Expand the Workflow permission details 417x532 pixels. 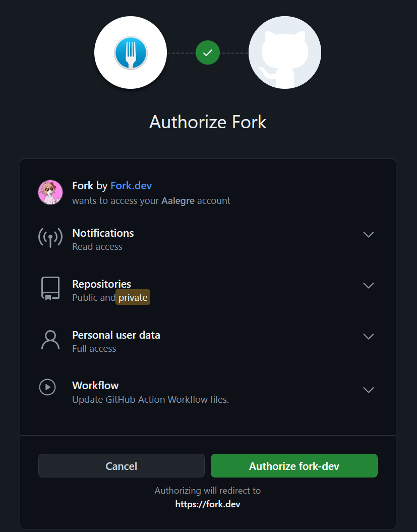(x=368, y=390)
